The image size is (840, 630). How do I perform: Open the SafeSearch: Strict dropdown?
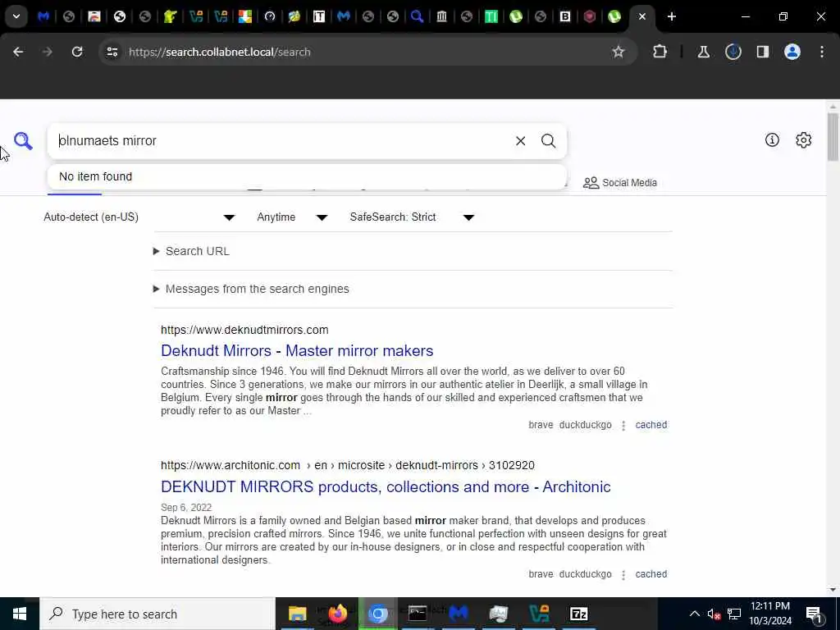pyautogui.click(x=412, y=217)
